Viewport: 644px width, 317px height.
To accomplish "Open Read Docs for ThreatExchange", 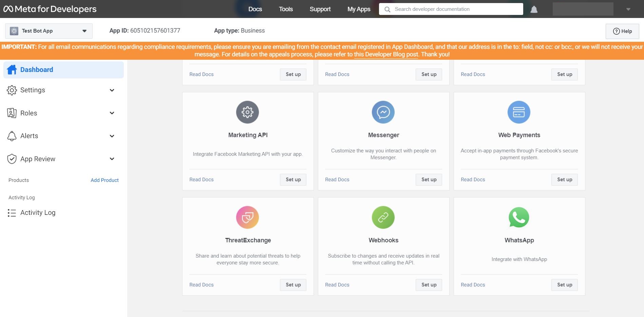I will tap(202, 285).
